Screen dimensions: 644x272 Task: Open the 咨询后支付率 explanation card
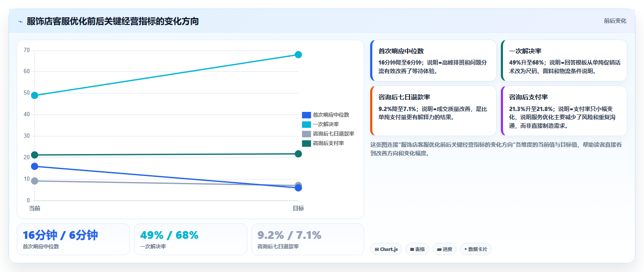564,111
